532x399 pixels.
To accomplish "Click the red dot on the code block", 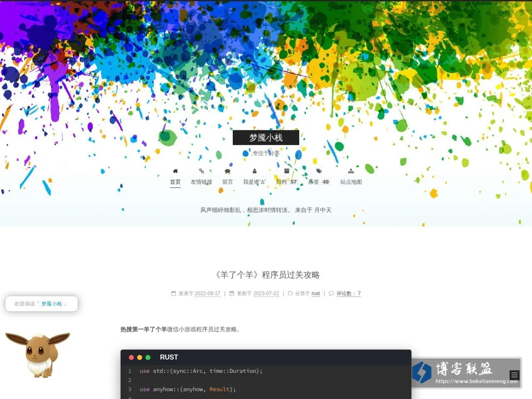I will click(x=131, y=357).
